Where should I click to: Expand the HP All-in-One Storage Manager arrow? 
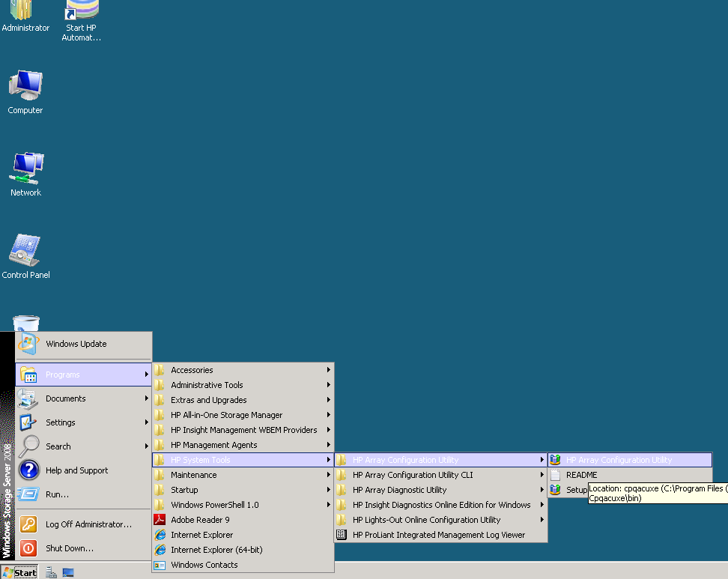tap(328, 415)
